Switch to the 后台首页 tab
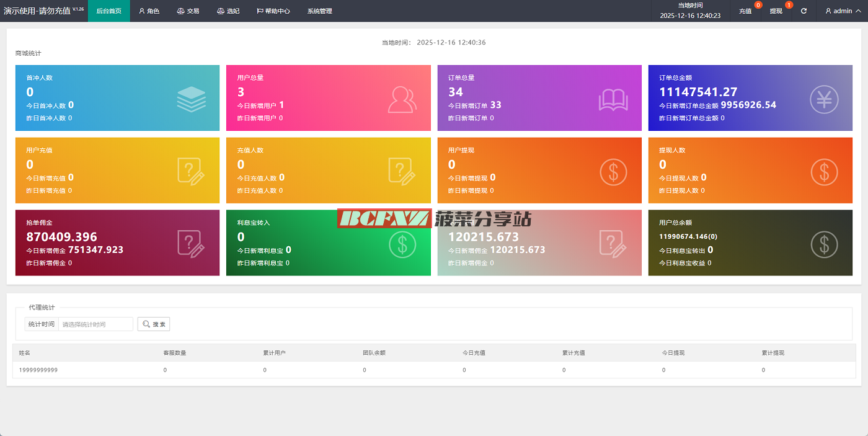The image size is (868, 436). coord(109,11)
